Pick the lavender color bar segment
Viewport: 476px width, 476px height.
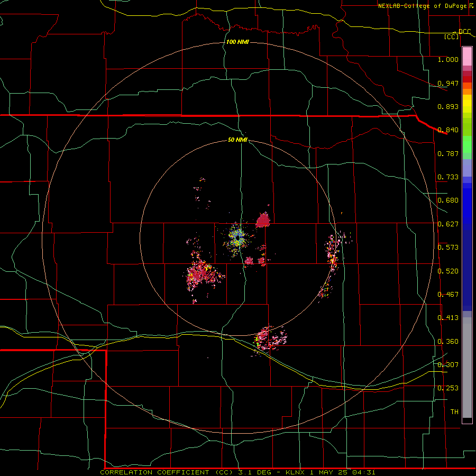pos(467,168)
